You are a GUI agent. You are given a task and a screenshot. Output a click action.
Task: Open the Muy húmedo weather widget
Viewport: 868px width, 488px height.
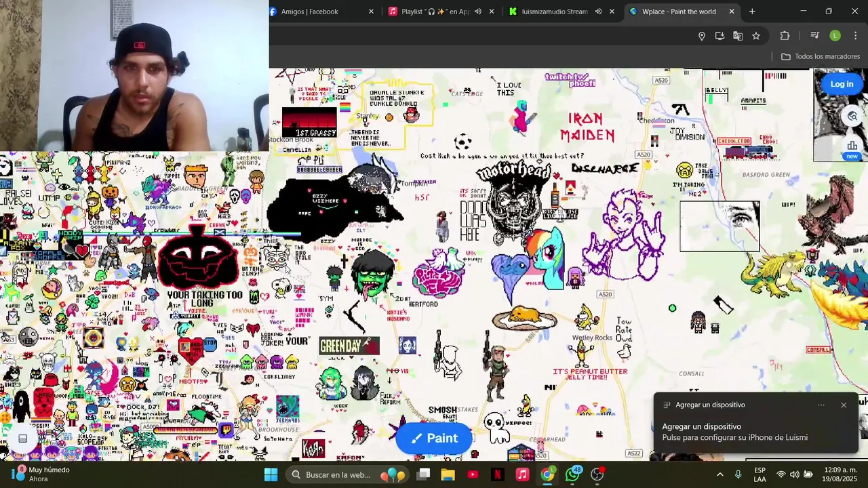click(42, 474)
